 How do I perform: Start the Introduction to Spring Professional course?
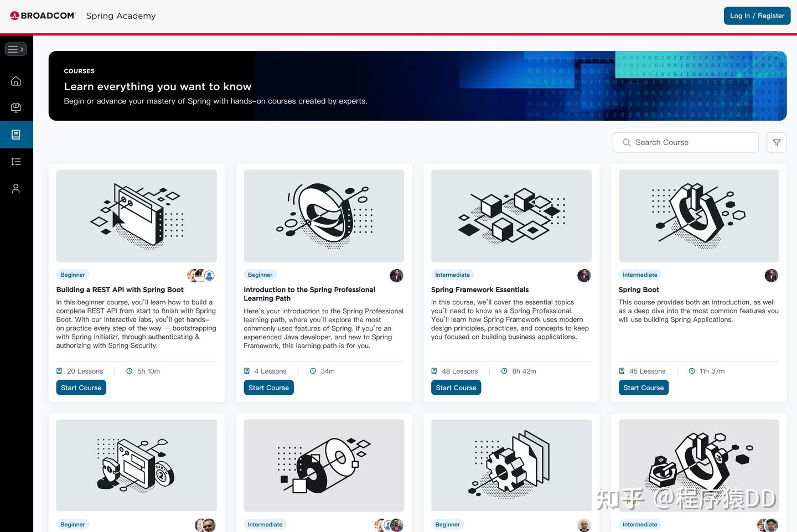tap(268, 388)
